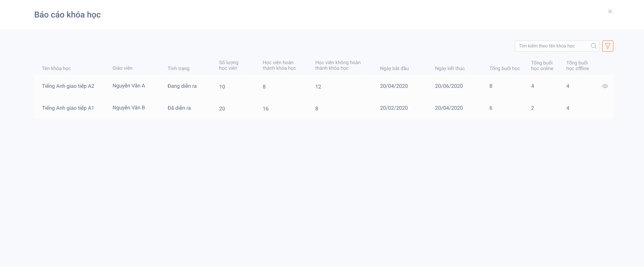Click the Đang diễn ra status
This screenshot has height=267, width=644.
point(182,86)
